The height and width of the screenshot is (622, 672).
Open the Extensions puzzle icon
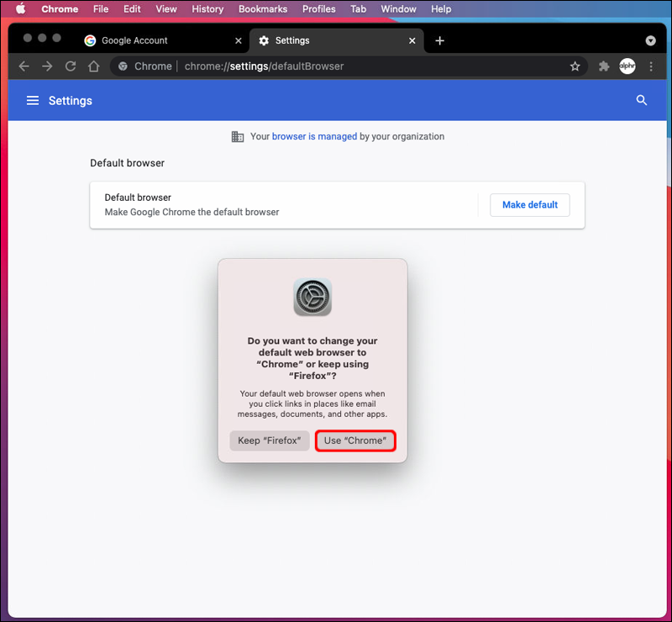click(604, 66)
